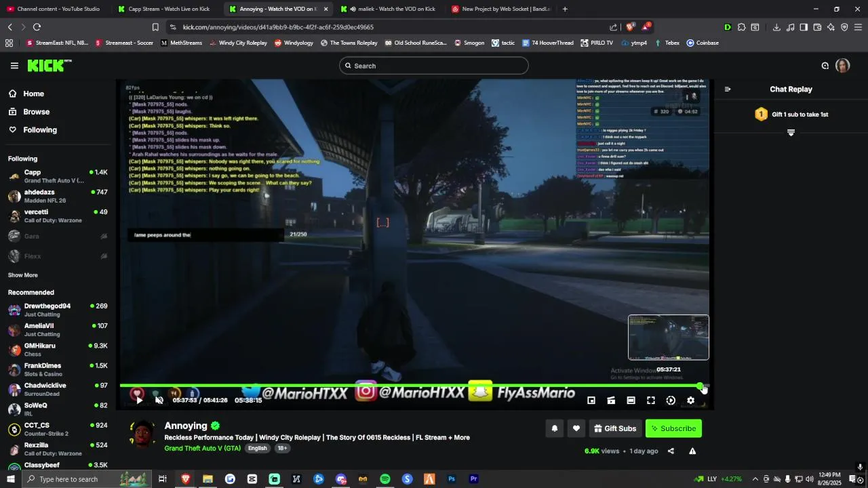
Task: Open Coinbase bookmark
Action: pos(703,43)
